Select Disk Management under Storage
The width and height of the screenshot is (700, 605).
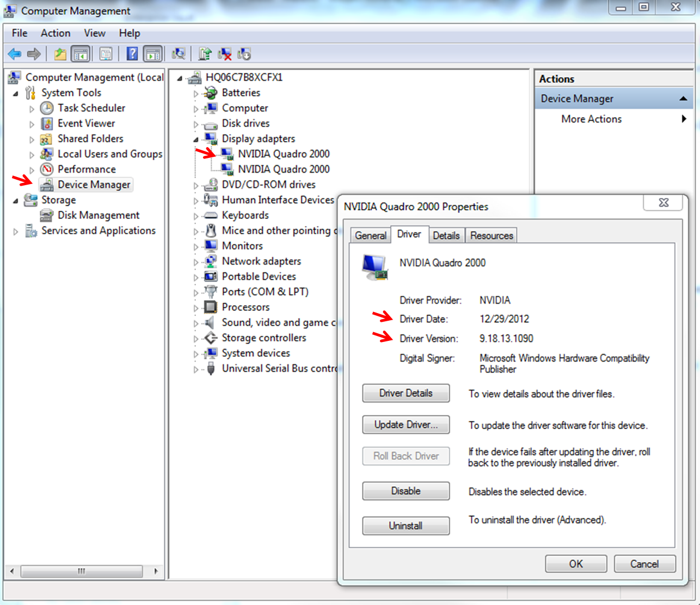tap(99, 215)
